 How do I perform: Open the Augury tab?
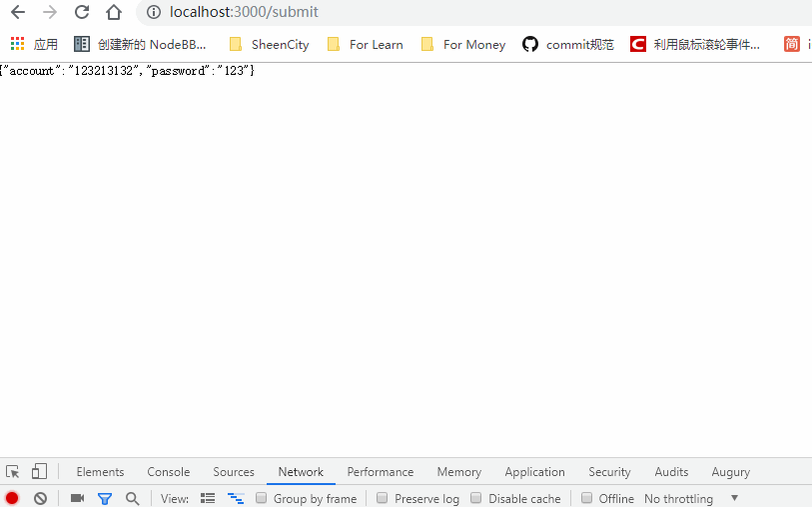pos(731,472)
